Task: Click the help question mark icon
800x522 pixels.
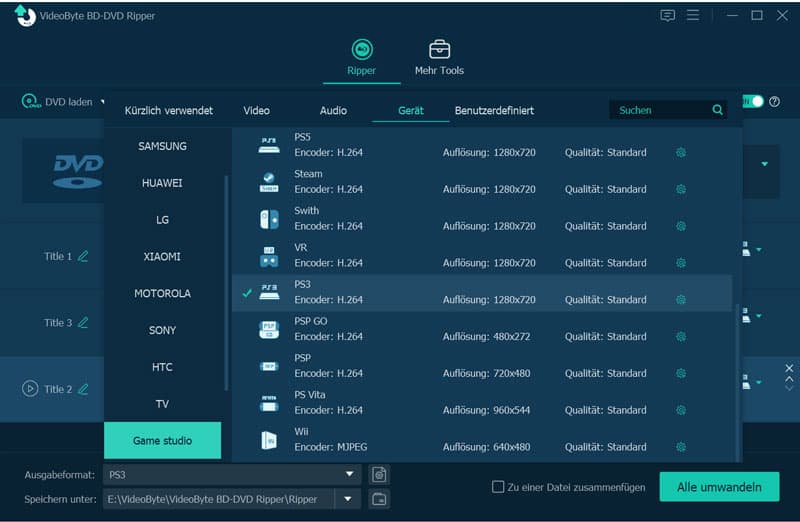Action: tap(774, 102)
